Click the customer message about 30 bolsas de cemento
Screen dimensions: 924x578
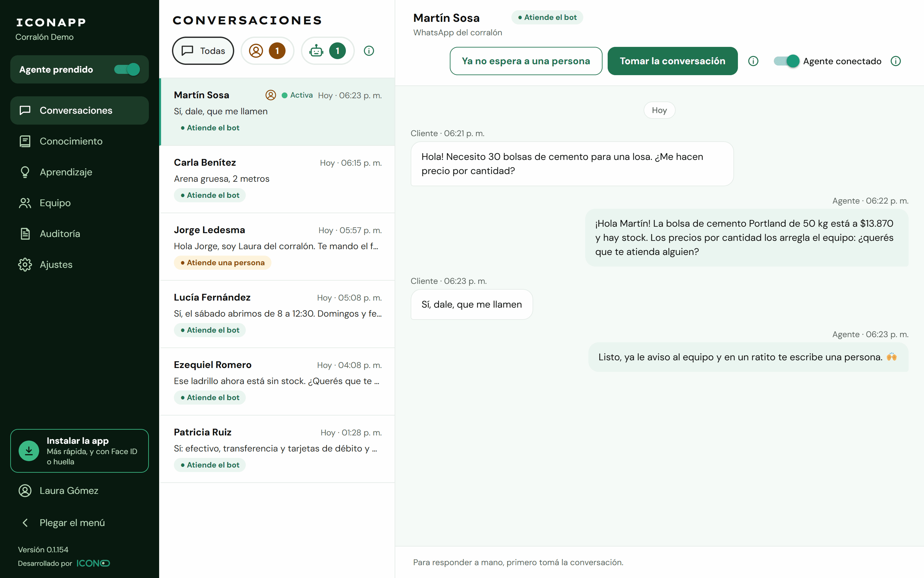click(572, 164)
